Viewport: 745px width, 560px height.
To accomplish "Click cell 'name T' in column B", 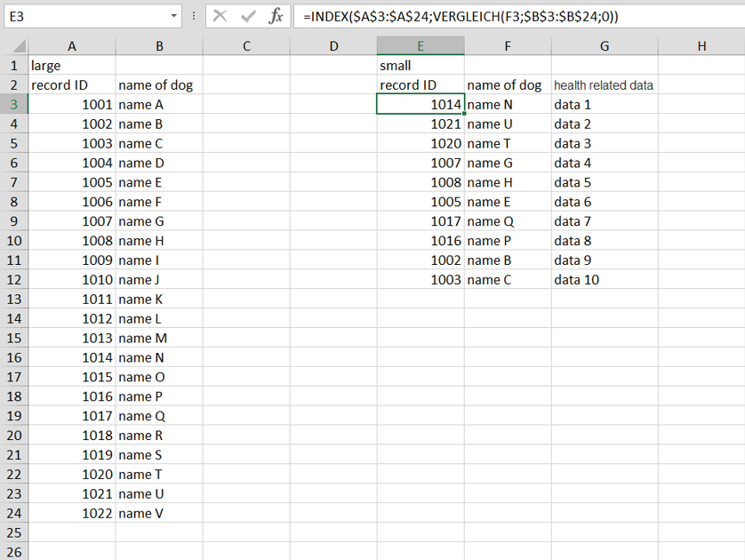I will pyautogui.click(x=159, y=475).
